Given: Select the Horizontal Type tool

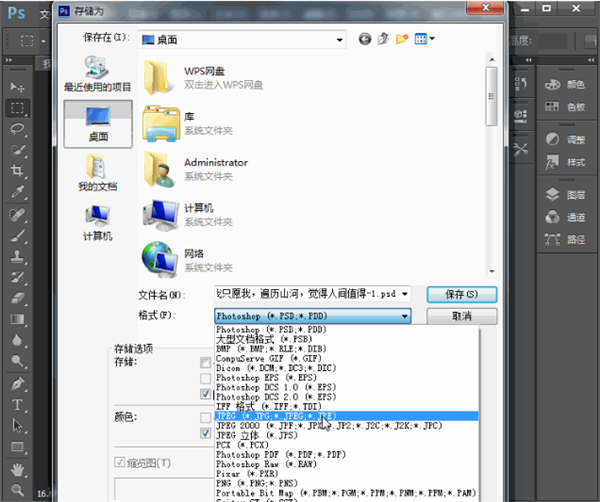Looking at the screenshot, I should pyautogui.click(x=17, y=405).
